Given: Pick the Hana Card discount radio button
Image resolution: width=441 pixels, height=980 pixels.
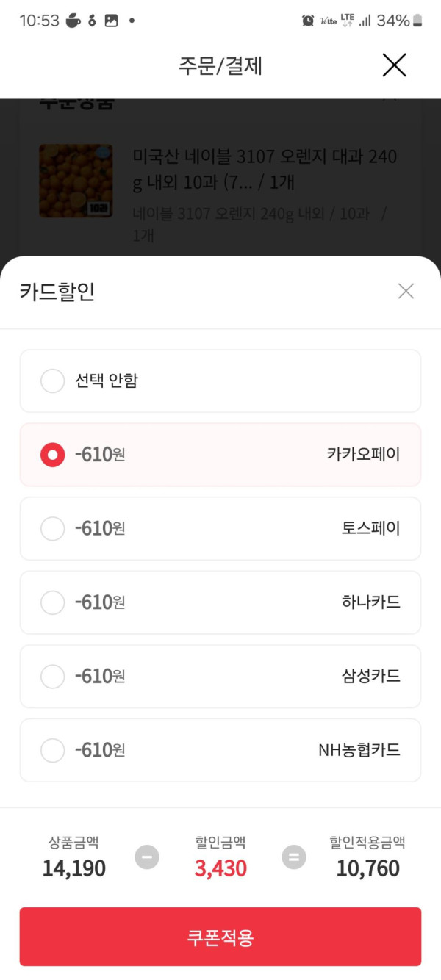Looking at the screenshot, I should click(x=52, y=602).
